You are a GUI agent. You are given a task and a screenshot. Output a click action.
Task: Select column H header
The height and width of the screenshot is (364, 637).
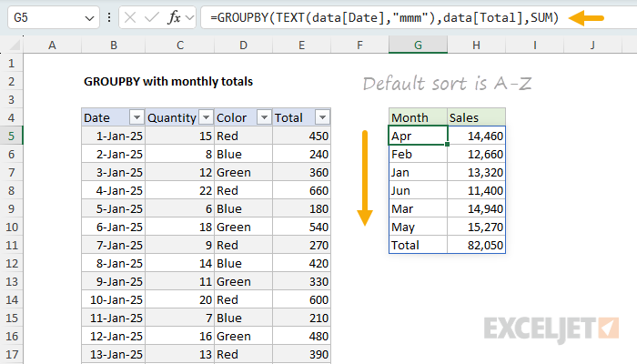click(477, 45)
